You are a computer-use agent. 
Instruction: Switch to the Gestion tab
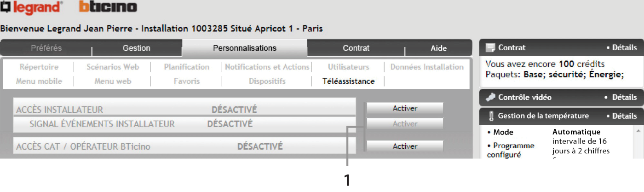pos(136,48)
